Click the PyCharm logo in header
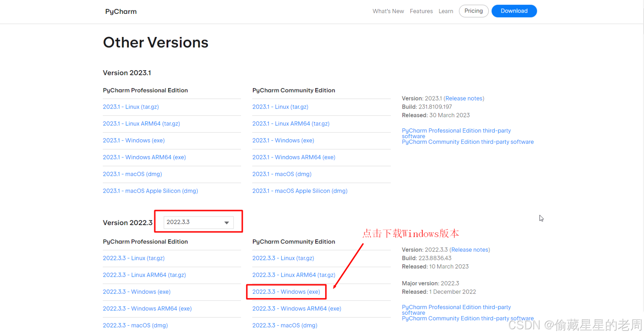Viewport: 644px width, 336px height. click(x=121, y=12)
